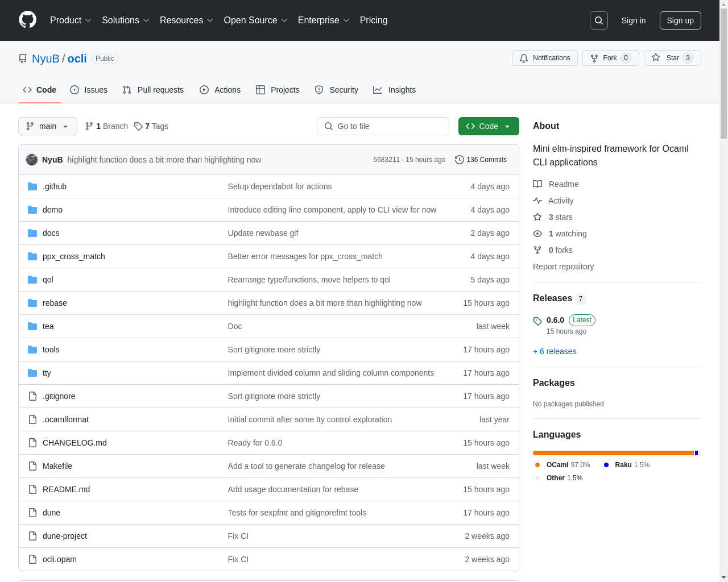
Task: Open 'Ready for 0.6.0' commit message
Action: point(255,443)
